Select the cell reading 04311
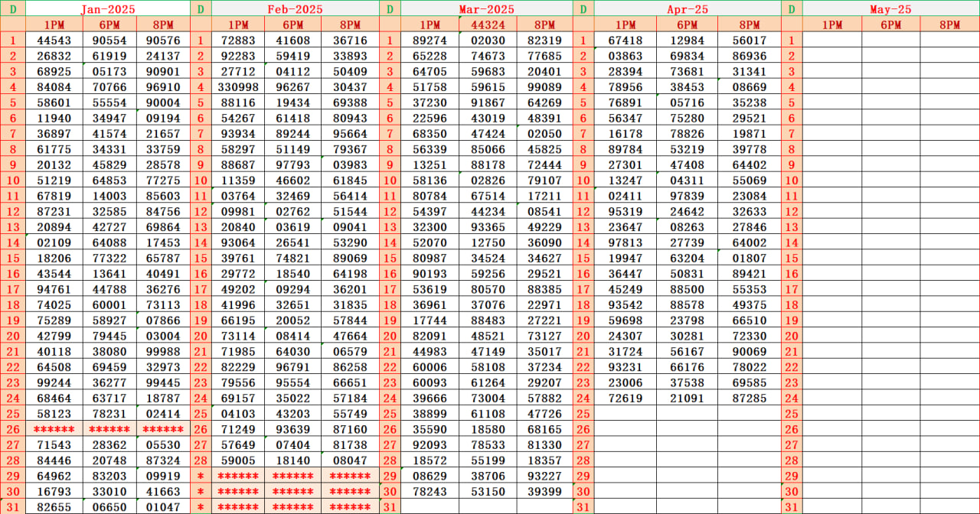The width and height of the screenshot is (980, 514). coord(687,181)
